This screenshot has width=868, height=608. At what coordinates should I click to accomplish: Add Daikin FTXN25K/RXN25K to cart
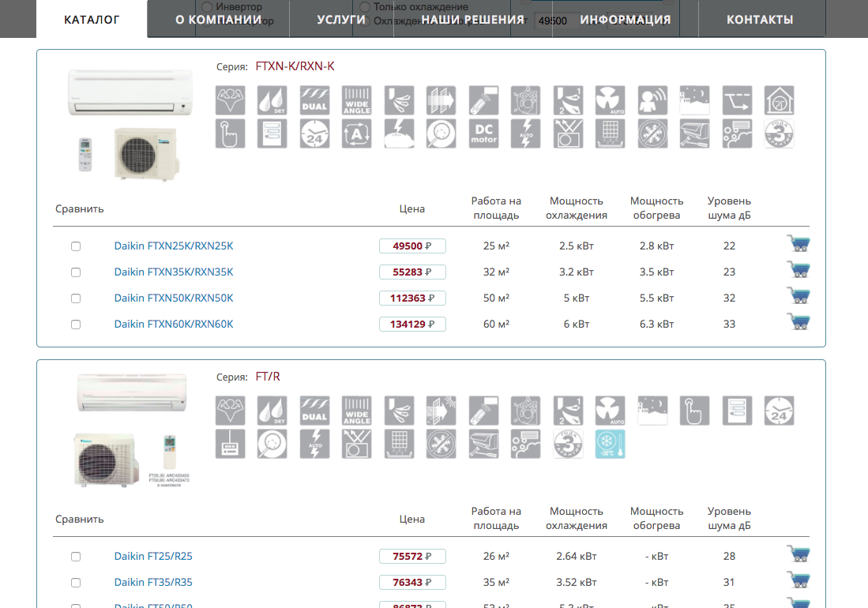[x=798, y=244]
